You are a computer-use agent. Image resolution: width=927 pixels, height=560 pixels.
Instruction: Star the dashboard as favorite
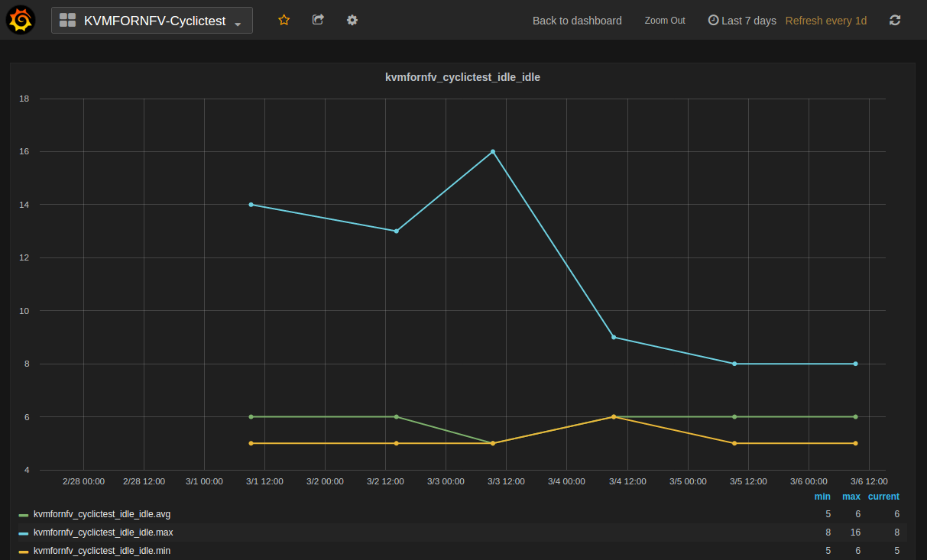pyautogui.click(x=284, y=20)
